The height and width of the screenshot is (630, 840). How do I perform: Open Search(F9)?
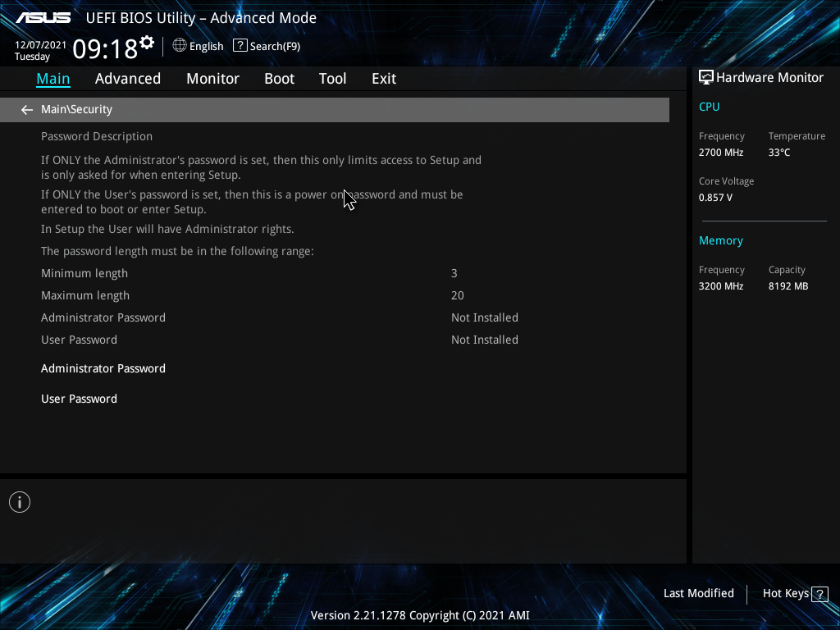click(x=275, y=47)
